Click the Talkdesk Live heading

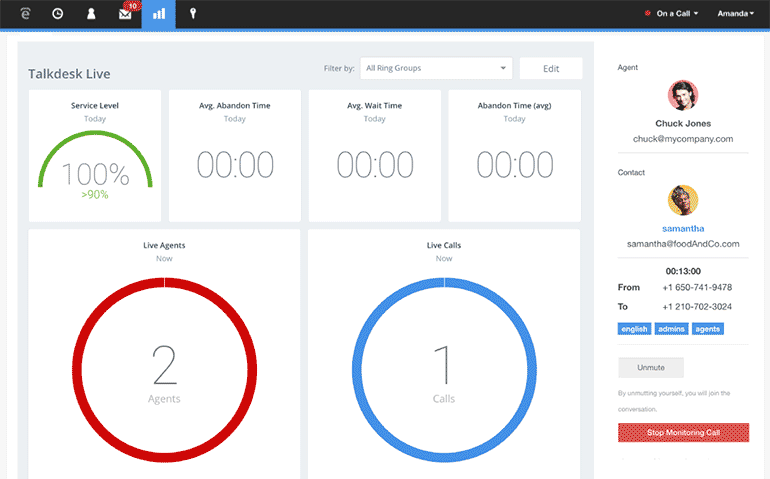tap(69, 74)
